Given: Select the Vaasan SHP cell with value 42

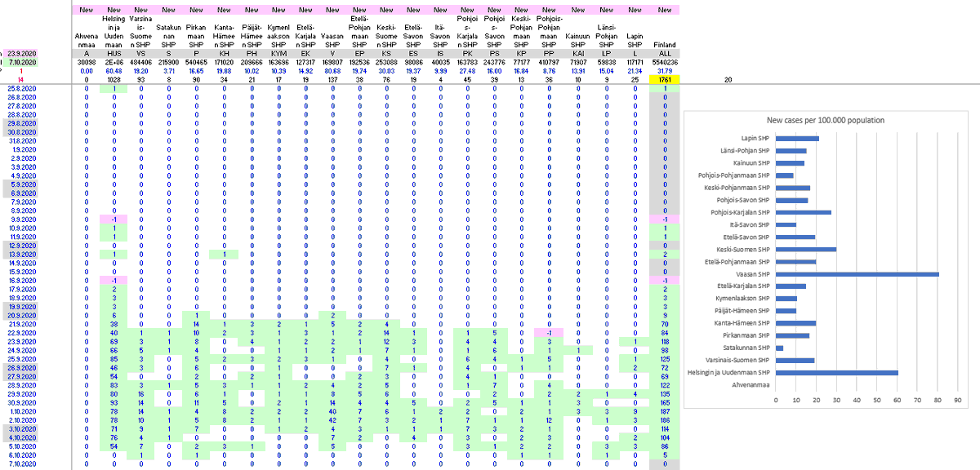Looking at the screenshot, I should point(333,420).
